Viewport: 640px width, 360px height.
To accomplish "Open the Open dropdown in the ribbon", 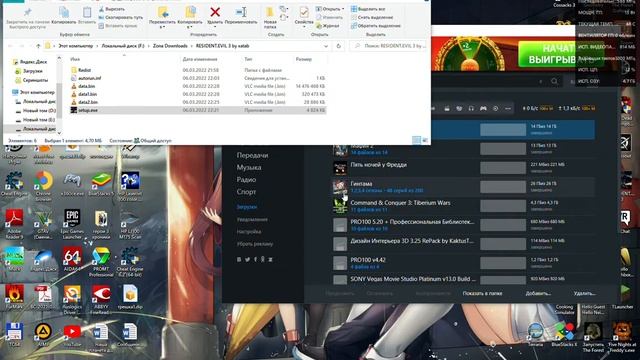I will [x=330, y=9].
